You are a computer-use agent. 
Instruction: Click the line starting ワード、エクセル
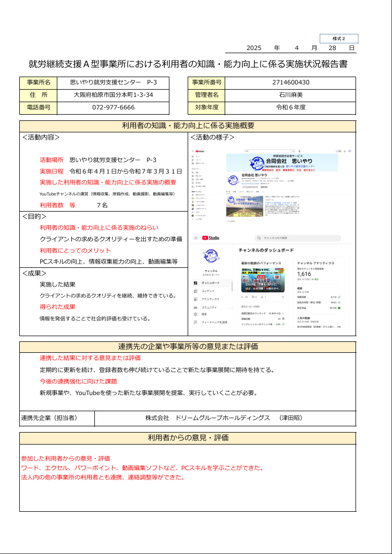(142, 468)
